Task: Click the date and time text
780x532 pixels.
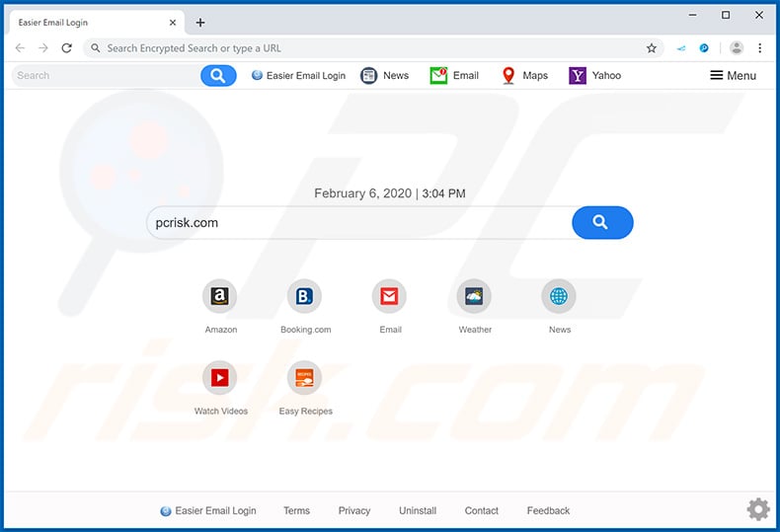Action: point(389,193)
